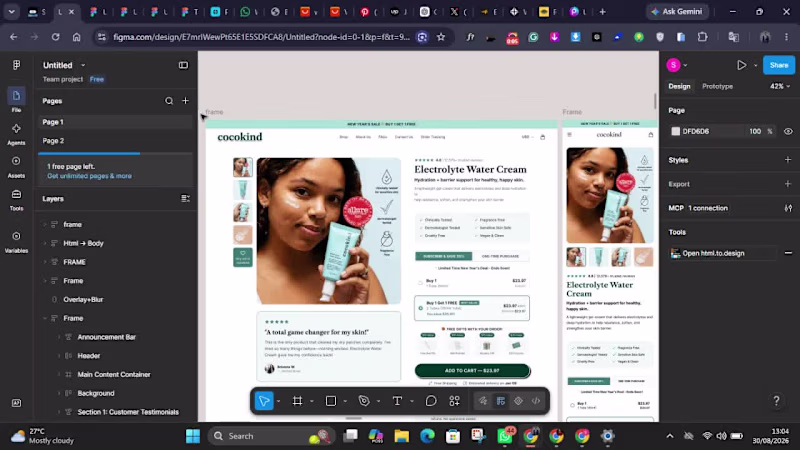This screenshot has height=450, width=800.
Task: Click the page color swatch DFD6D6
Action: (x=676, y=131)
